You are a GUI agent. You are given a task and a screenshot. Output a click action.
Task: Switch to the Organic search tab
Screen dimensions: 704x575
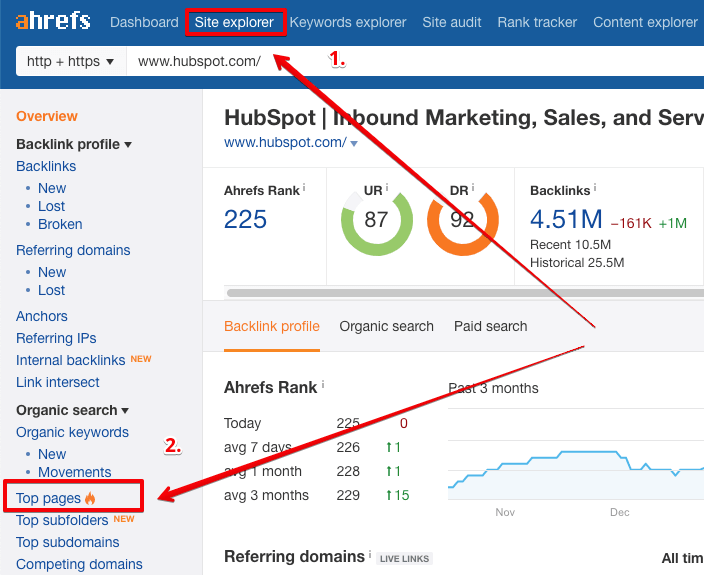coord(387,326)
